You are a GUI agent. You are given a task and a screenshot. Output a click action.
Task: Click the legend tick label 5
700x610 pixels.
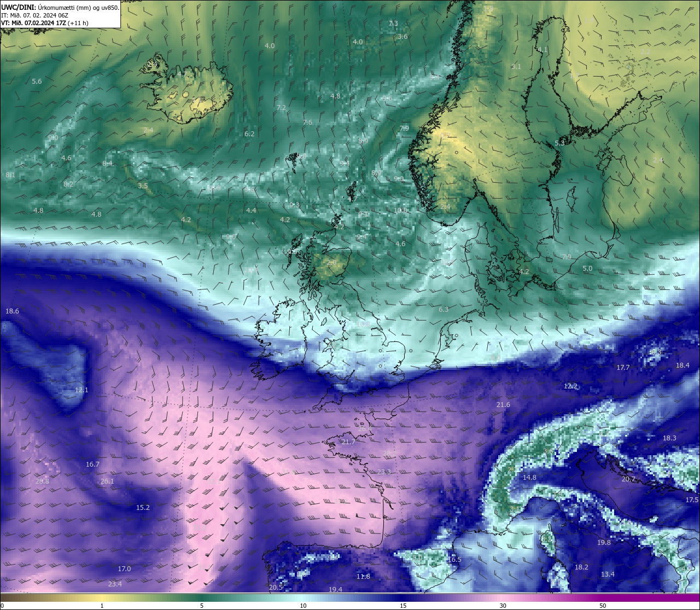tap(202, 606)
